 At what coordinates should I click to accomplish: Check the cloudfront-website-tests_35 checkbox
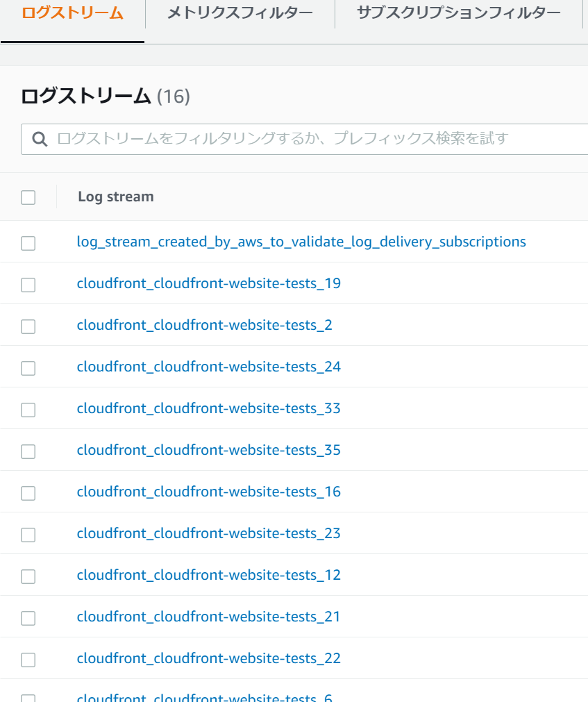(x=28, y=451)
